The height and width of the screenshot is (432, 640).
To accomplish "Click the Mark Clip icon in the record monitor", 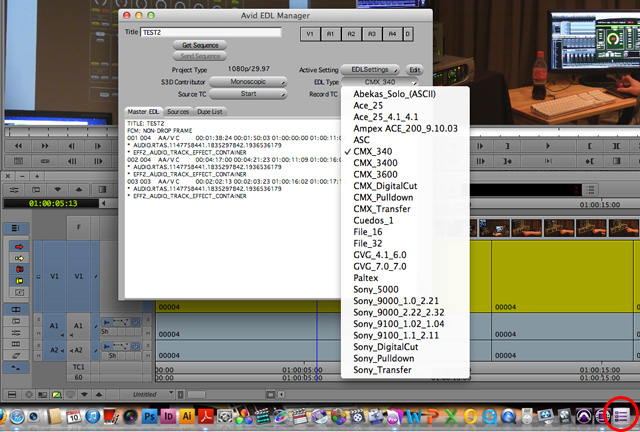I will 616,146.
